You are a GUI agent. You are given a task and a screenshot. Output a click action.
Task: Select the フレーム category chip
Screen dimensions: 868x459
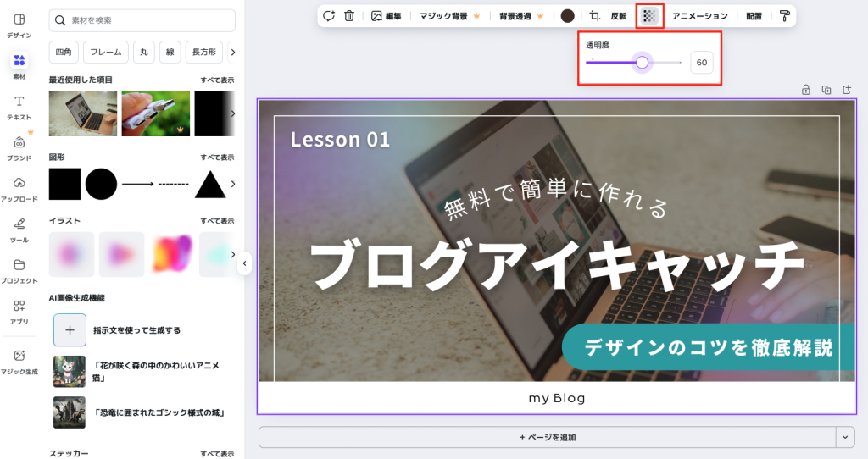(x=106, y=53)
